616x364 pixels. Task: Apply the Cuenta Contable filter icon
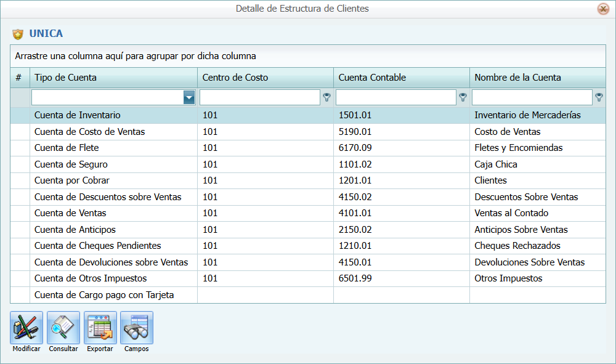[x=463, y=97]
